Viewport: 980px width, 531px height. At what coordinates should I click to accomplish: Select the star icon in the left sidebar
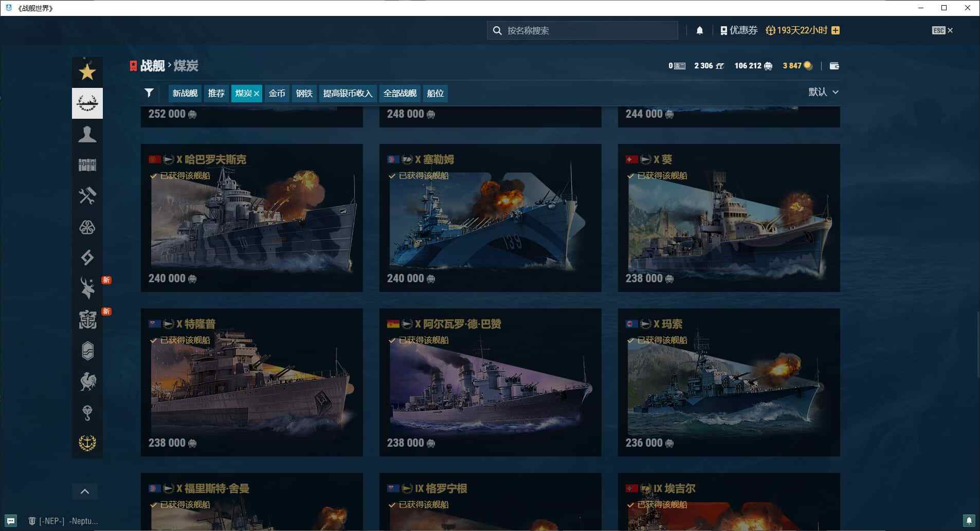[x=87, y=72]
